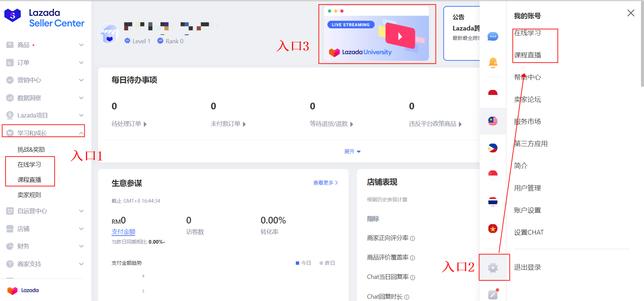
Task: Open 简介 in the account panel
Action: pos(521,166)
